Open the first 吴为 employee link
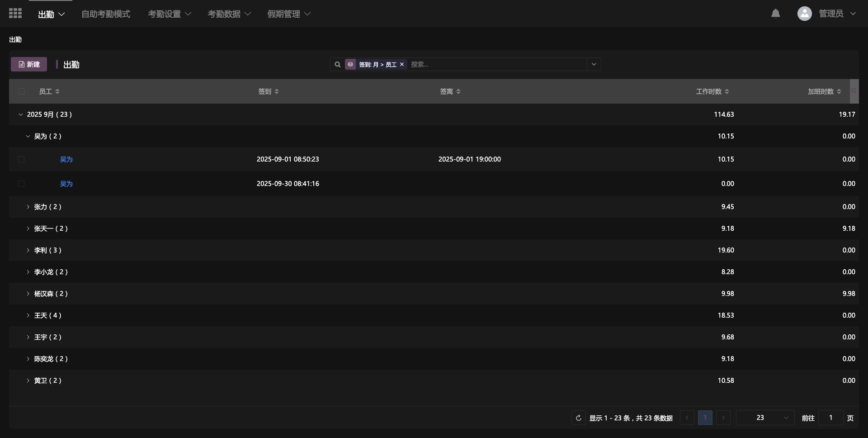Screen dimensions: 868x438 (66, 159)
